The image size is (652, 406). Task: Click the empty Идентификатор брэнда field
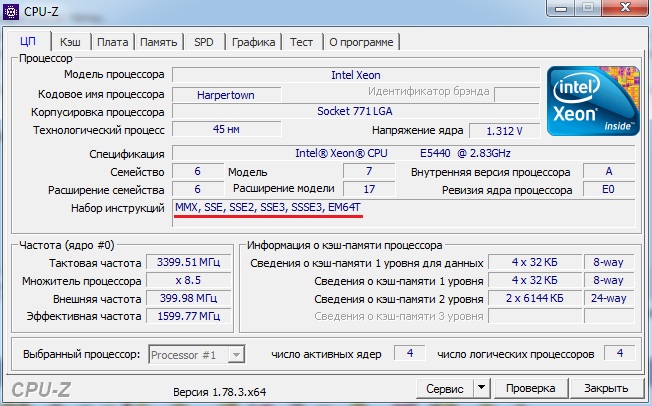(517, 94)
